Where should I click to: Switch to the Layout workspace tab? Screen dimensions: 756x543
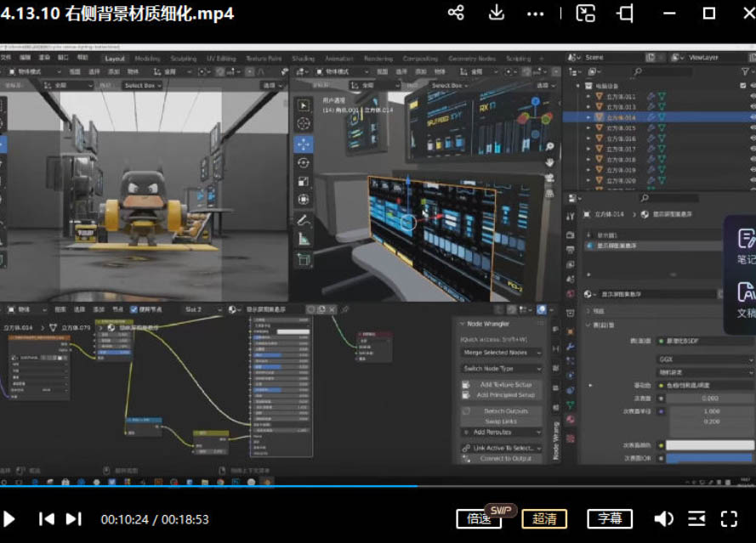(114, 59)
